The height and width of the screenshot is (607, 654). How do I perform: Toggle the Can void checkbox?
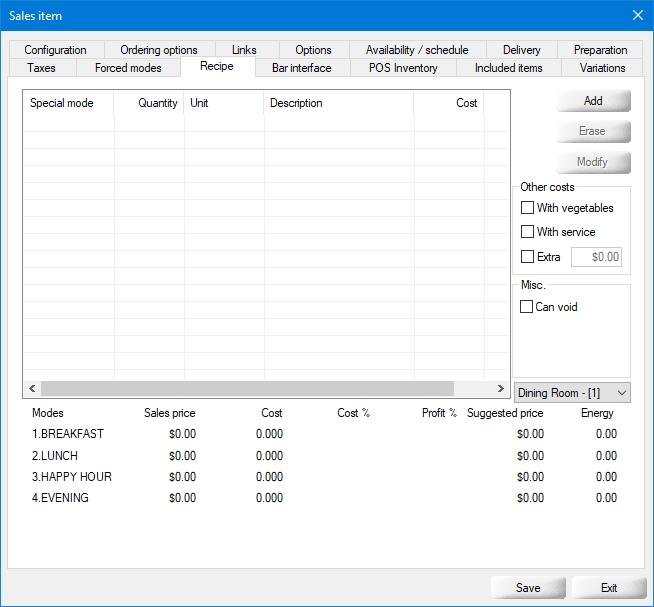(x=527, y=307)
